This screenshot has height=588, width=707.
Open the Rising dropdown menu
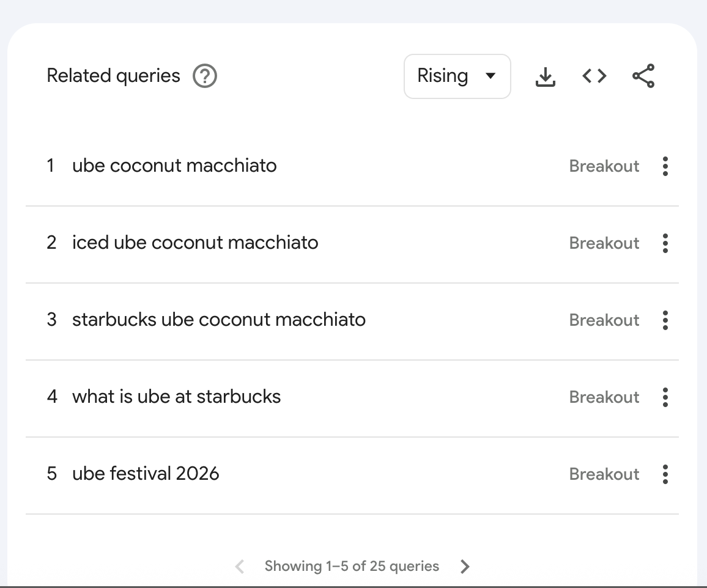457,76
